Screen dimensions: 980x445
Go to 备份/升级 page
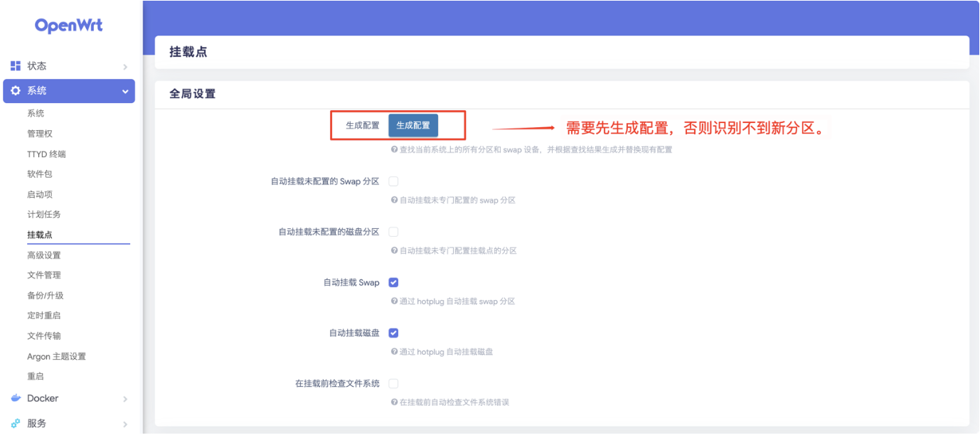(x=46, y=296)
